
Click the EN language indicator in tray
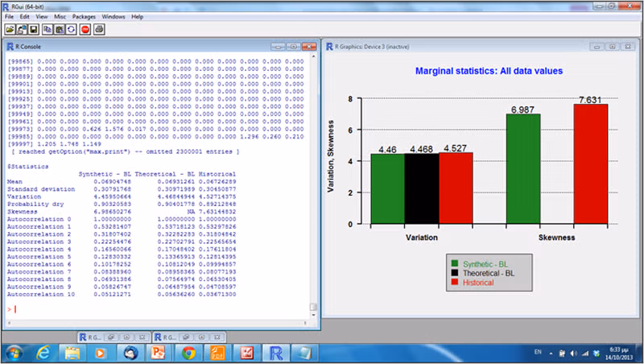click(x=538, y=352)
